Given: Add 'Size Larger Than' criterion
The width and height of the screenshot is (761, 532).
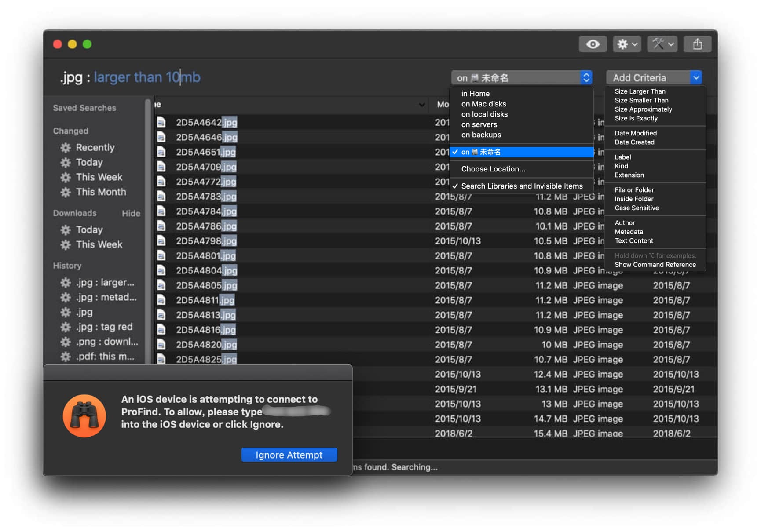Looking at the screenshot, I should [640, 91].
